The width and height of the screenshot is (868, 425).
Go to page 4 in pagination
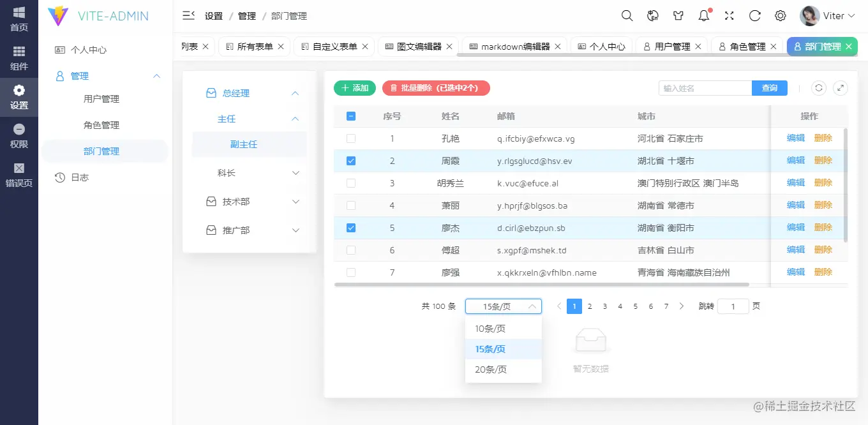620,306
